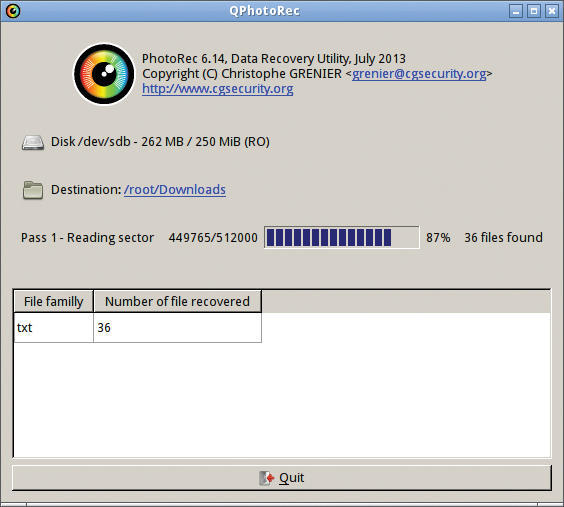
Task: Click the File family column header
Action: [54, 301]
